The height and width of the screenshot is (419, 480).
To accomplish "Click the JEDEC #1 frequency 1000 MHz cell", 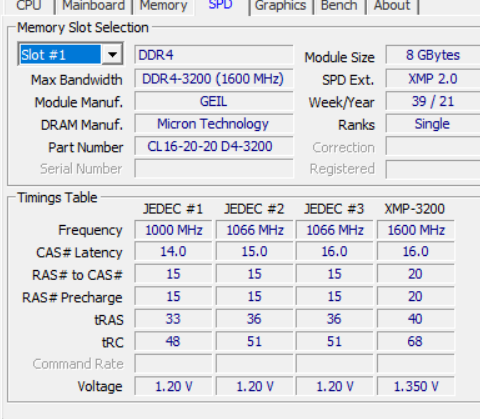I will [x=173, y=230].
